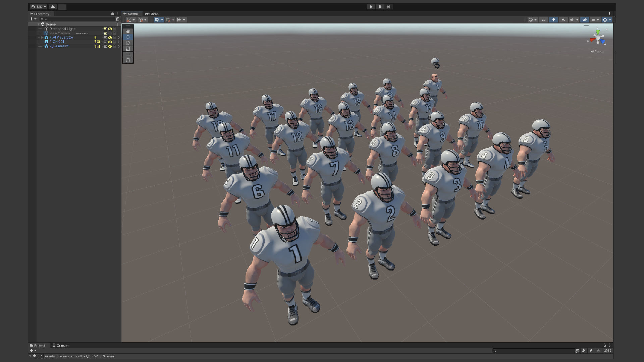Select Main Camera in Hierarchy

(59, 33)
